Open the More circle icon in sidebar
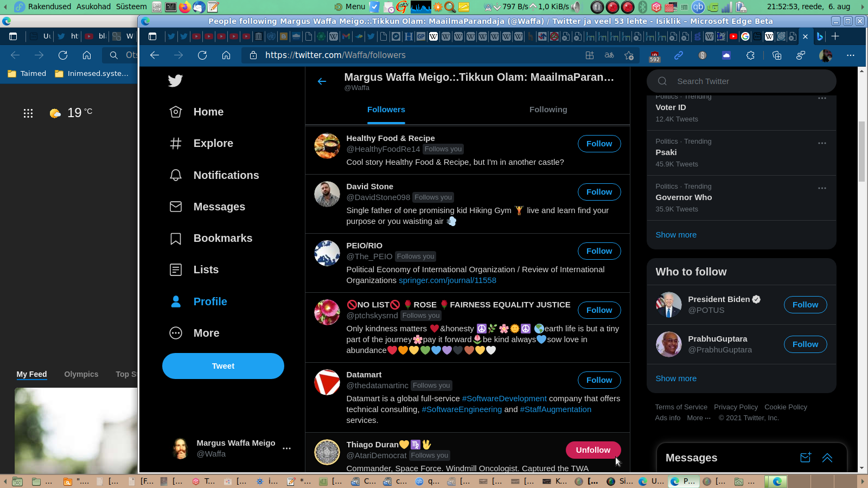Image resolution: width=868 pixels, height=488 pixels. click(176, 333)
